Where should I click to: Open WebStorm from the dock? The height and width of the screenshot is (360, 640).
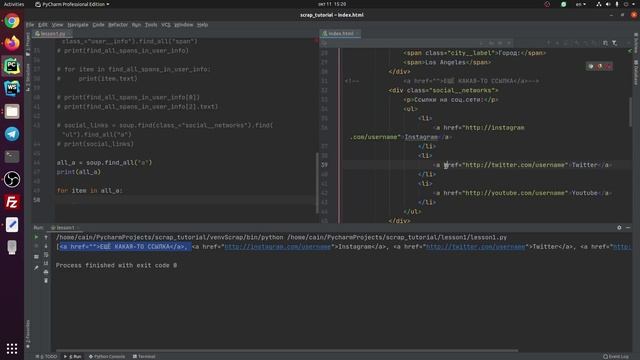coord(12,88)
